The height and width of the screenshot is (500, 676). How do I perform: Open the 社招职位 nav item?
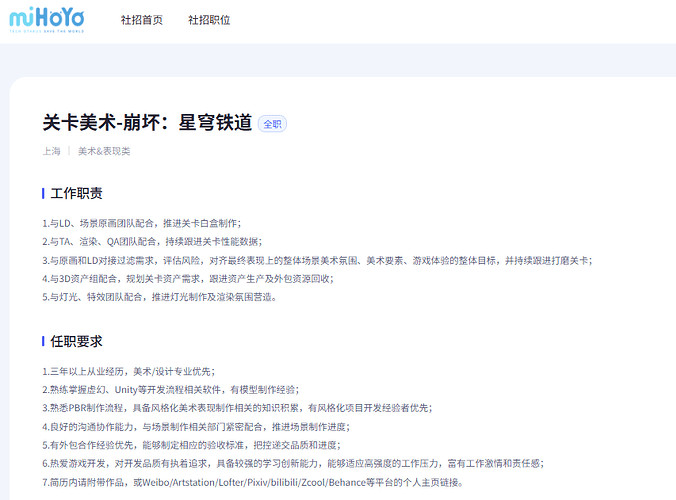coord(209,20)
